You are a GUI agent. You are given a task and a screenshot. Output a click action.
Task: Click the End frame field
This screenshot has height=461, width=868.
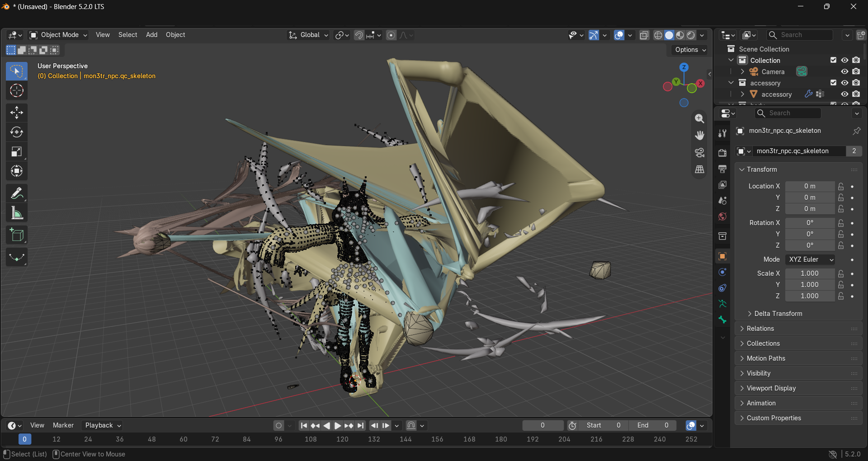(652, 425)
